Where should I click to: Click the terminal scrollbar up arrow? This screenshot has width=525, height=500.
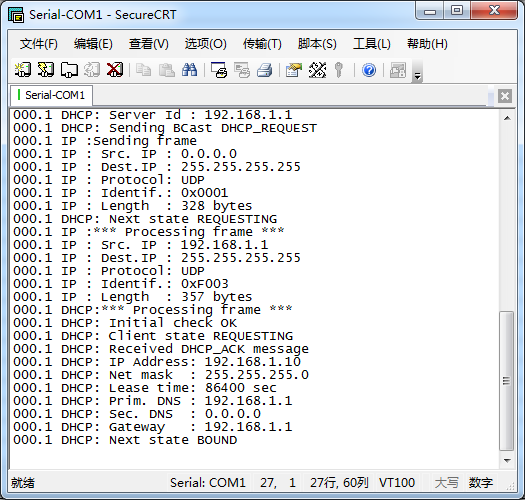pos(507,118)
